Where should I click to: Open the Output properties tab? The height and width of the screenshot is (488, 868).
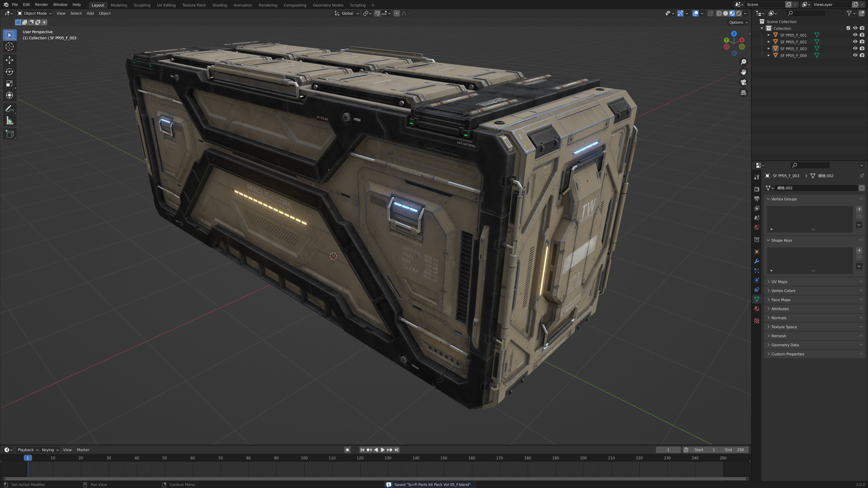pos(757,199)
